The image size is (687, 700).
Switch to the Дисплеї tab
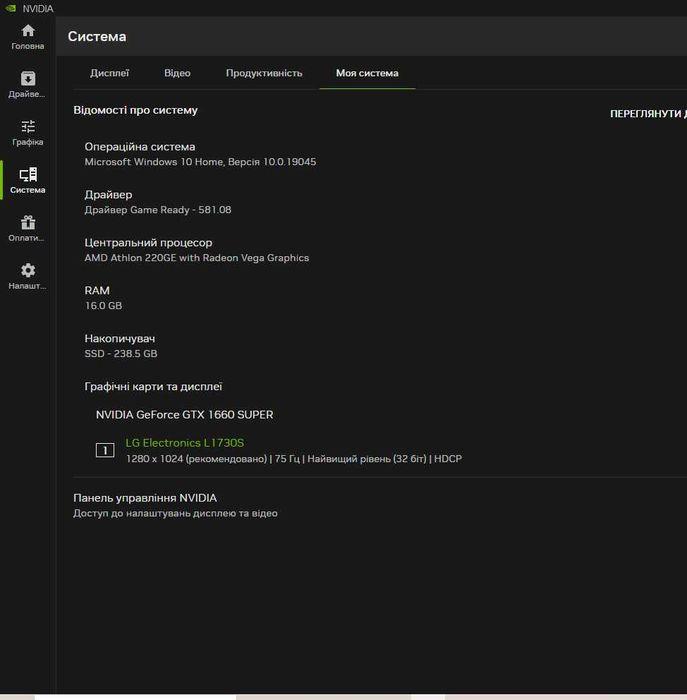109,73
